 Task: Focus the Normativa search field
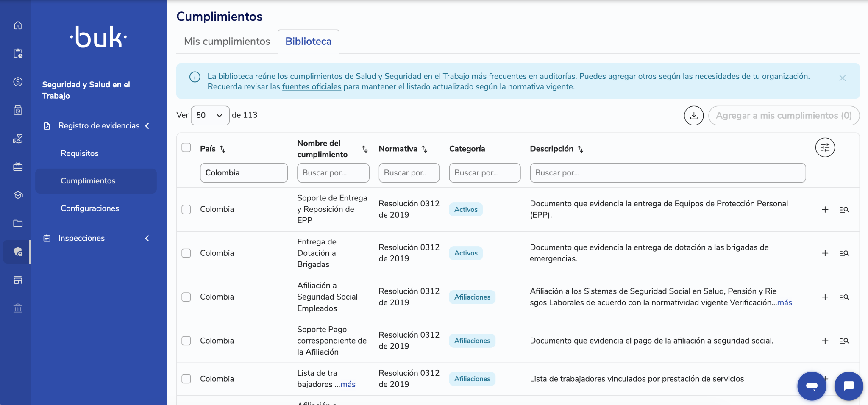click(x=409, y=173)
